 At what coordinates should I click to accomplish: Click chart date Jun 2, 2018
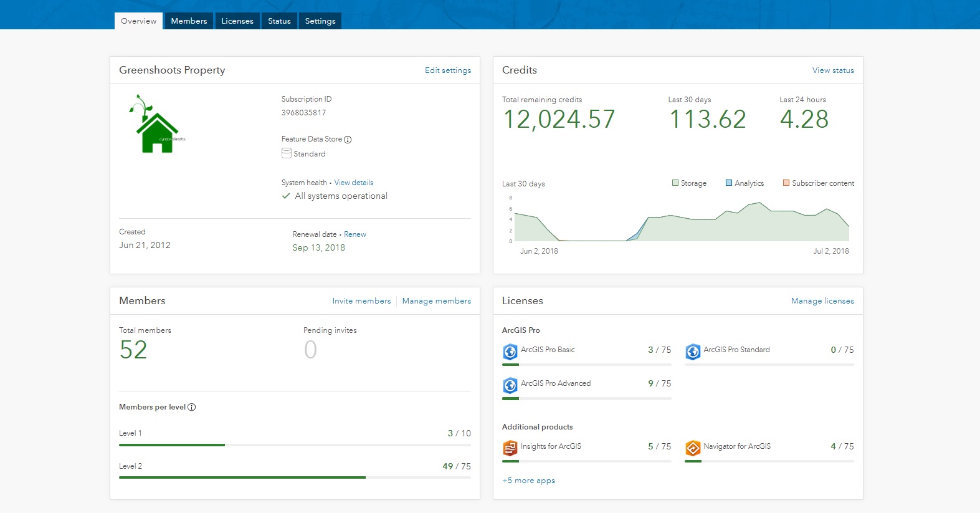coord(539,251)
